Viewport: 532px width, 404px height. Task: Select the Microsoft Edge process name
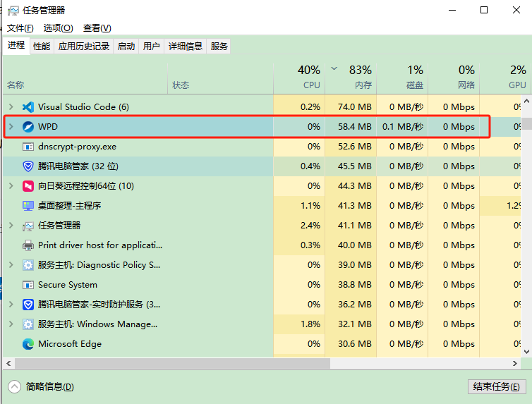tap(70, 344)
